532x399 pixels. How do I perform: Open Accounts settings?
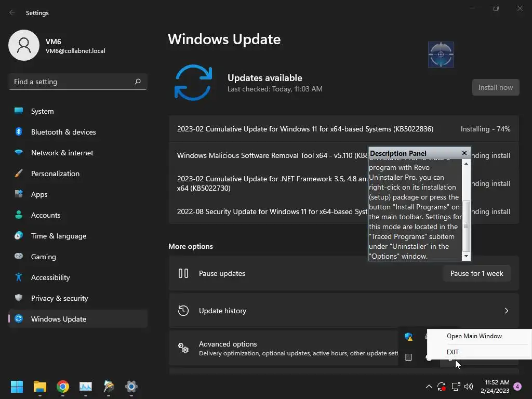click(x=78, y=215)
